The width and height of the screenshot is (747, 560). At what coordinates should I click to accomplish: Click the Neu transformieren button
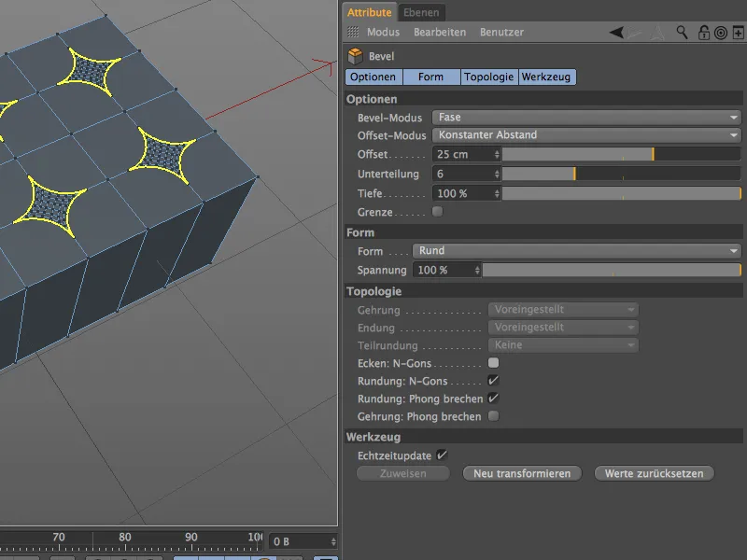click(x=522, y=473)
